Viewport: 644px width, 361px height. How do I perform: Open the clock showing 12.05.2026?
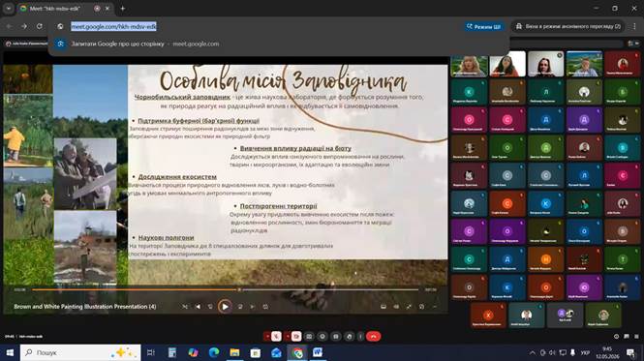607,353
